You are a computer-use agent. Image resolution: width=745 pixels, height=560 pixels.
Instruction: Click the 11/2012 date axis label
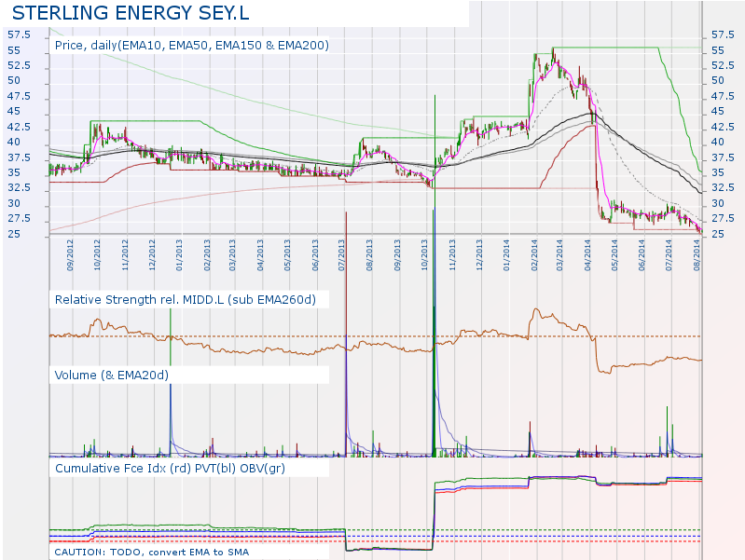point(125,255)
